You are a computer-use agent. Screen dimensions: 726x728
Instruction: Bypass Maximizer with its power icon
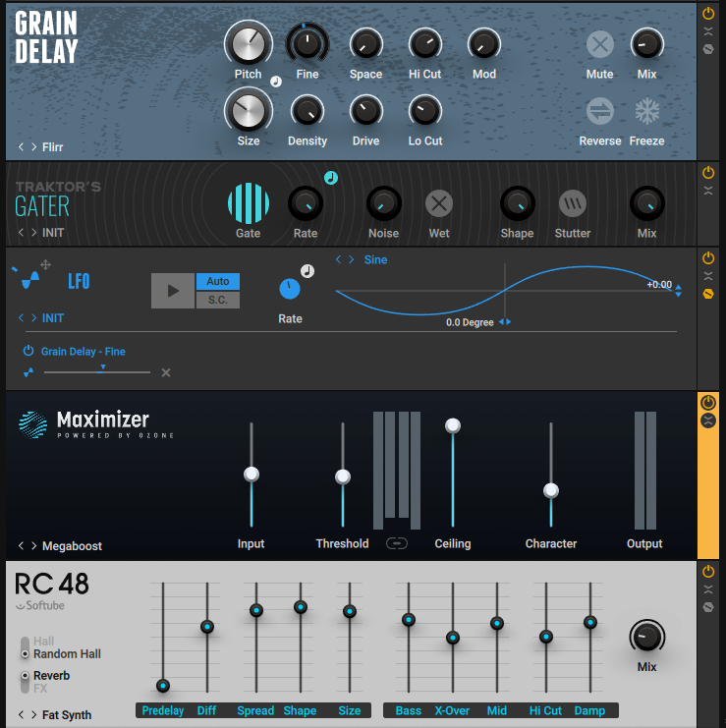point(708,403)
